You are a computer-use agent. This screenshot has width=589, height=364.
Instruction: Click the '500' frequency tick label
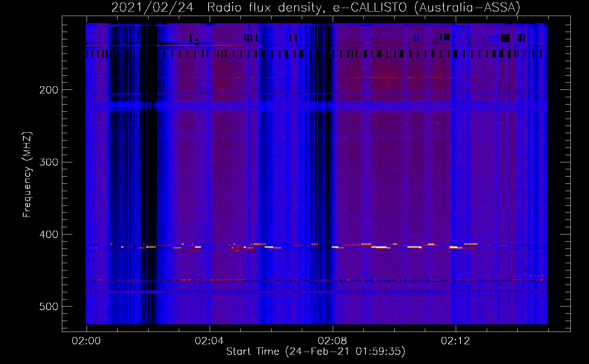[x=49, y=306]
